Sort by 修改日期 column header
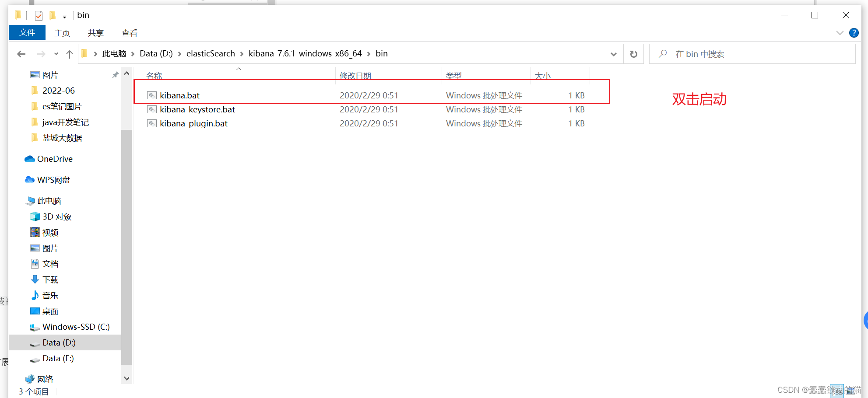868x398 pixels. click(355, 75)
